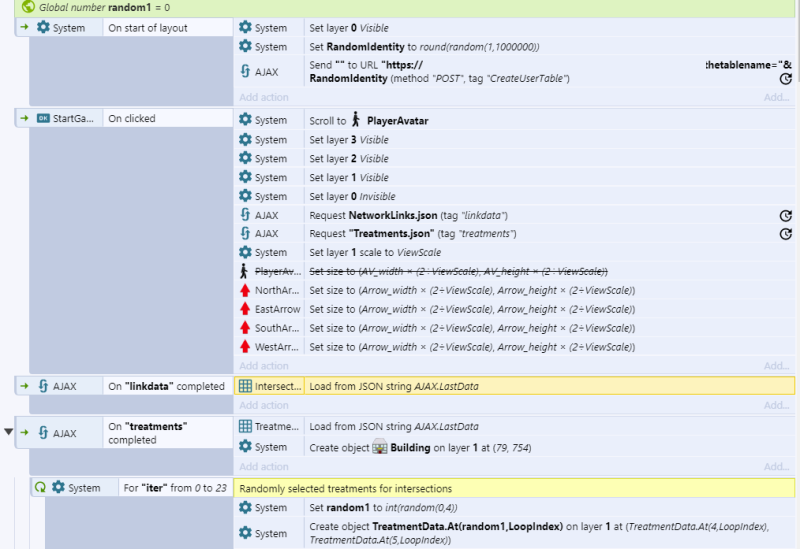This screenshot has height=549, width=800.
Task: Click 'Add action' under On linkdata completed event
Action: click(264, 405)
